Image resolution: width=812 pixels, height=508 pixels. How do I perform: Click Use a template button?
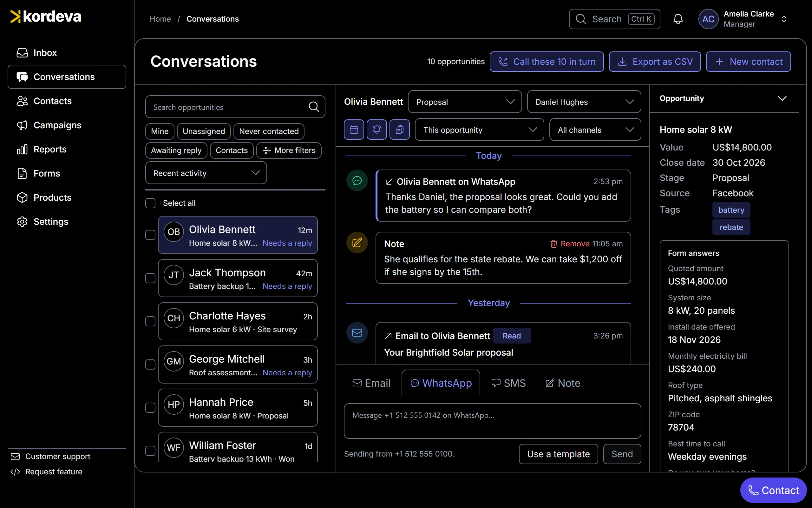(558, 454)
